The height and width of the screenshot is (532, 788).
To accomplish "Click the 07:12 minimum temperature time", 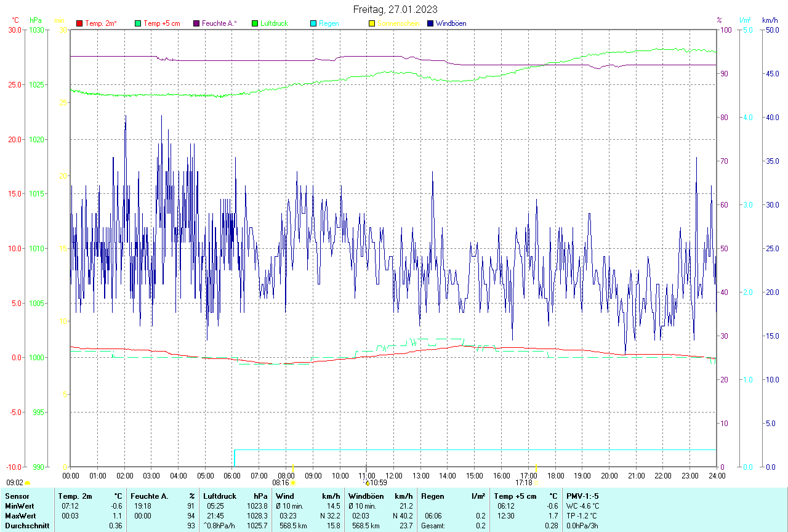I will [x=69, y=506].
